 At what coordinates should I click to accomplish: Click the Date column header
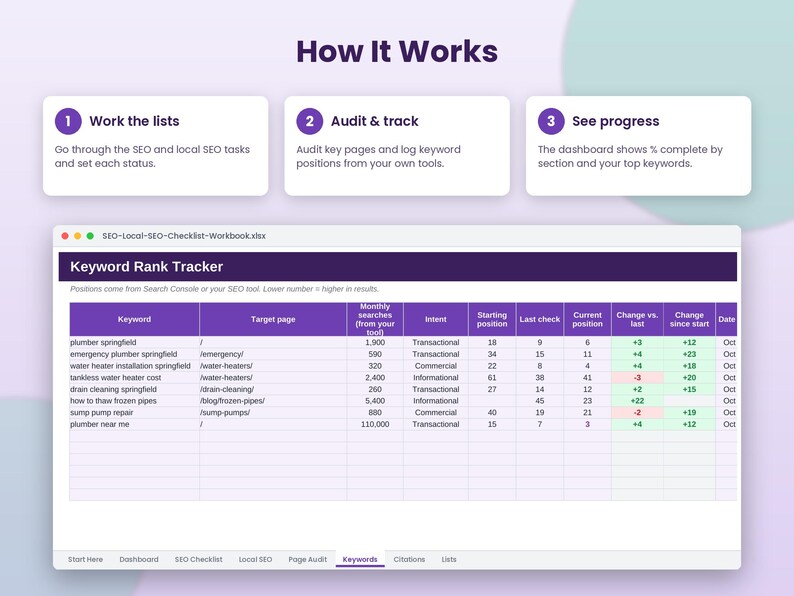point(727,319)
